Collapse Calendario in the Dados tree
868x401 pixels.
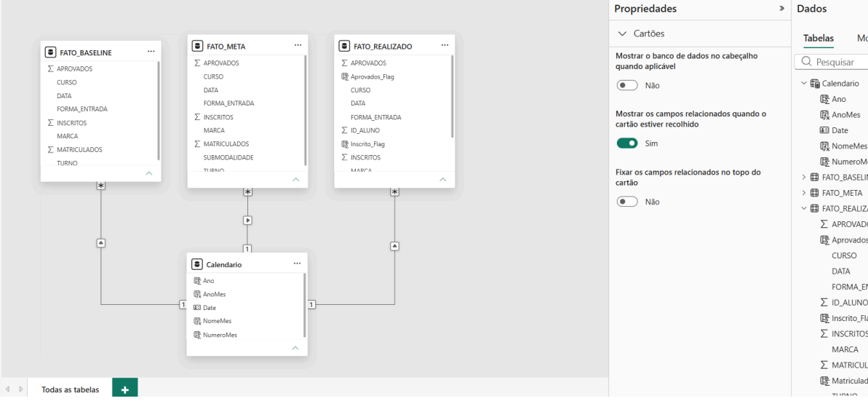pos(804,83)
